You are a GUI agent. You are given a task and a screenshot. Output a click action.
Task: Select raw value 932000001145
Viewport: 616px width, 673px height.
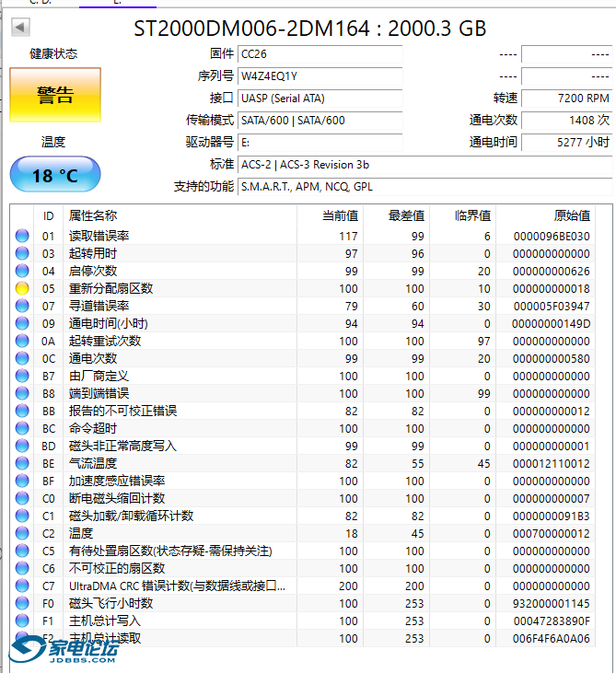coord(552,604)
